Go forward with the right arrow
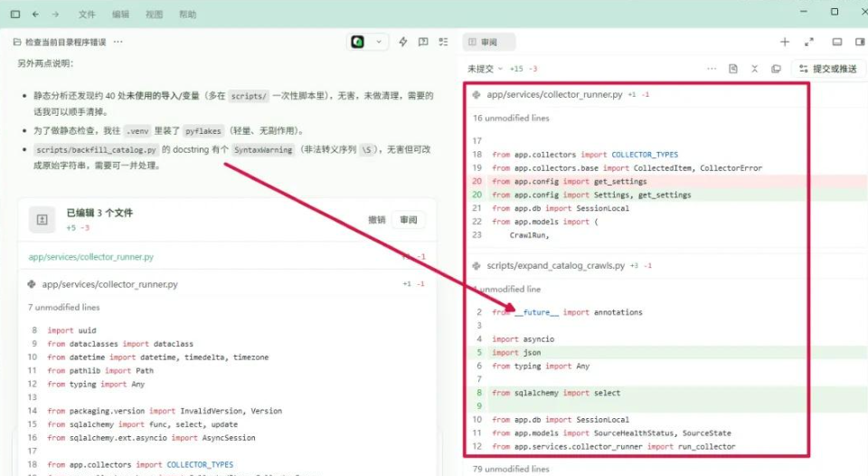868x476 pixels. 55,14
